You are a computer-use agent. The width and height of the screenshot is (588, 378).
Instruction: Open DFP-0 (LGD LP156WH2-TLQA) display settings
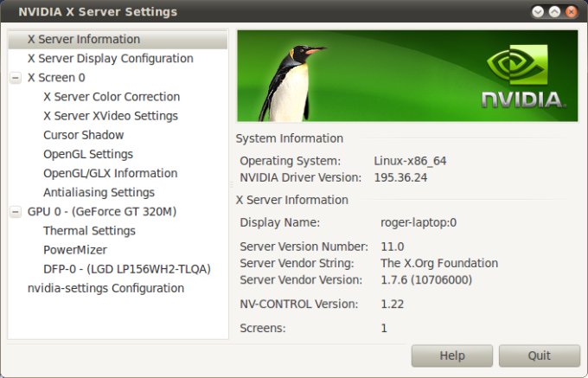click(x=126, y=269)
